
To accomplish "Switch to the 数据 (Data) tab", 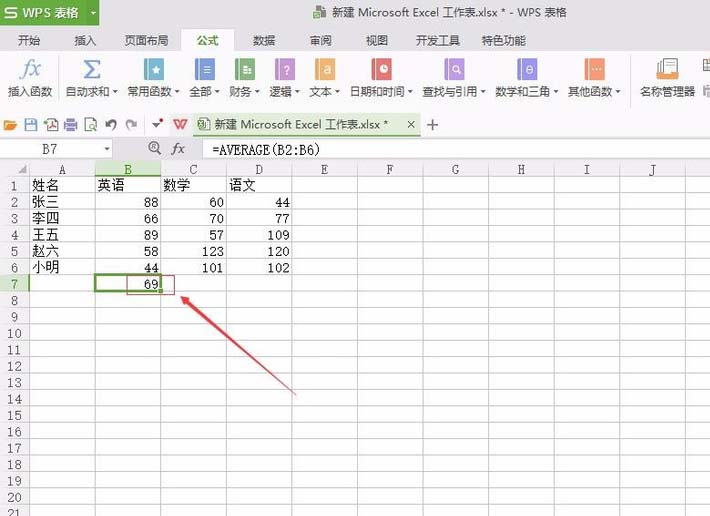I will [264, 41].
